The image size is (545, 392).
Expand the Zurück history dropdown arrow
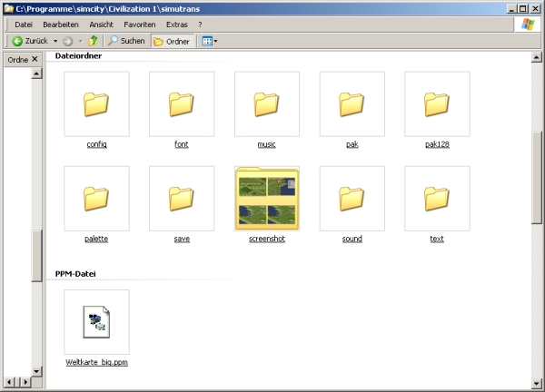pos(55,41)
